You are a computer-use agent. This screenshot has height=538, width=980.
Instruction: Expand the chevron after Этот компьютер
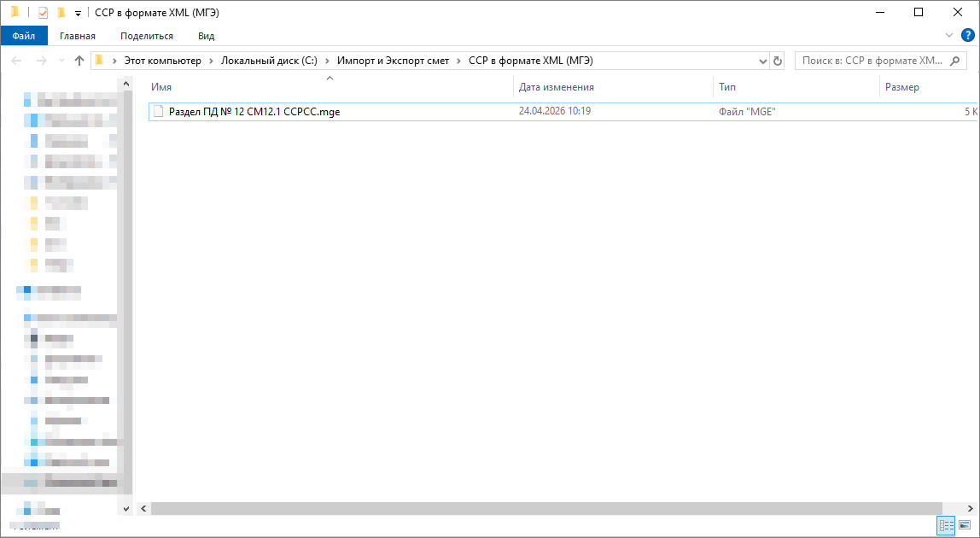(x=211, y=61)
